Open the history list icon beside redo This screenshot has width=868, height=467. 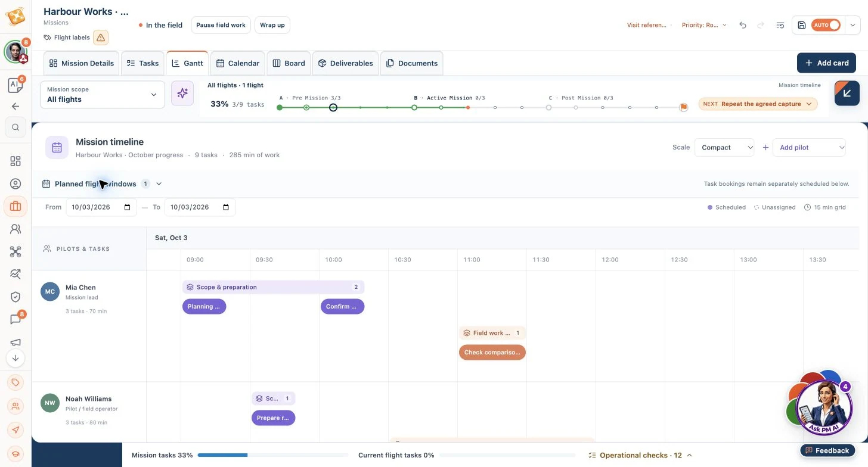pos(780,25)
